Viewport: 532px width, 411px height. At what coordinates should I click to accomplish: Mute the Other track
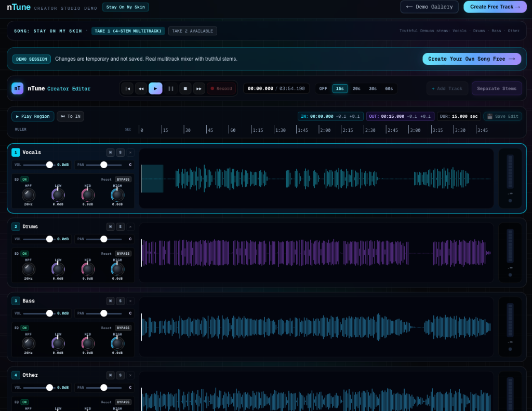tap(110, 375)
